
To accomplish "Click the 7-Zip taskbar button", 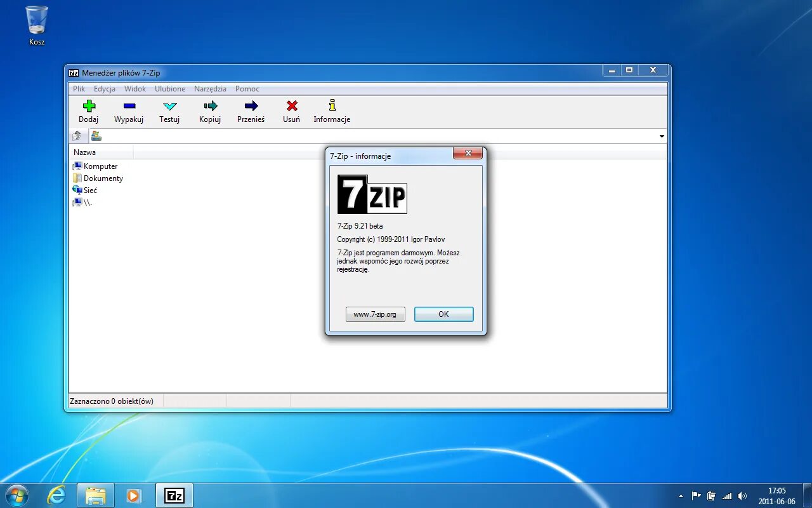I will click(174, 495).
